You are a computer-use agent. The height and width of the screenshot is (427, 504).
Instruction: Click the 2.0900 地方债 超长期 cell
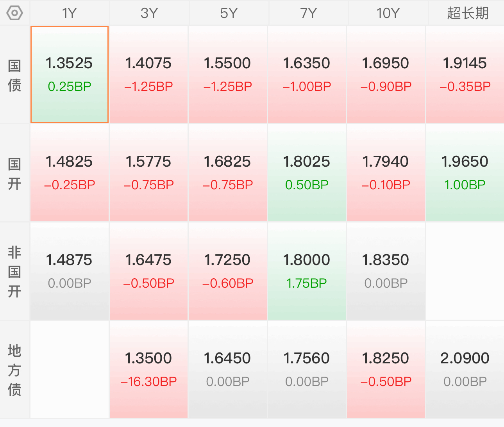point(465,370)
